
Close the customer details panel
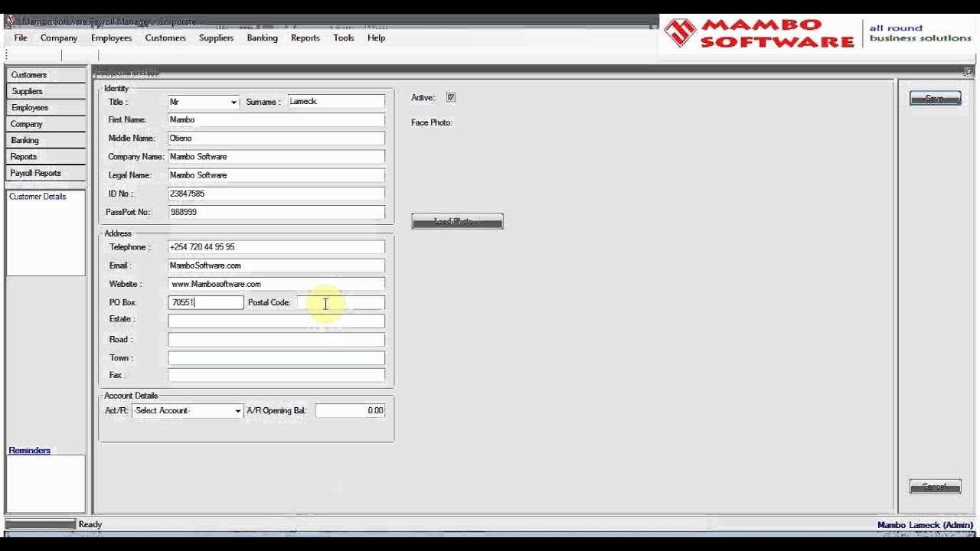point(969,72)
